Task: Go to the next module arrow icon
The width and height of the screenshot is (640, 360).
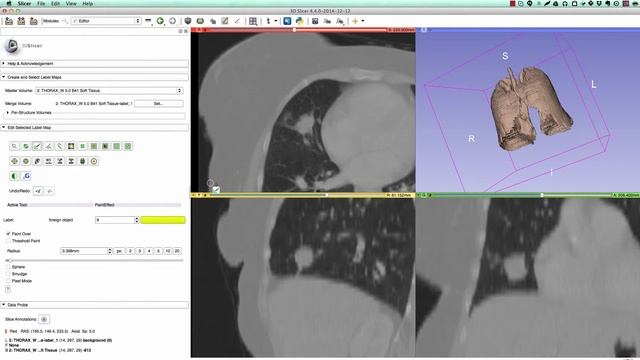Action: [x=172, y=21]
